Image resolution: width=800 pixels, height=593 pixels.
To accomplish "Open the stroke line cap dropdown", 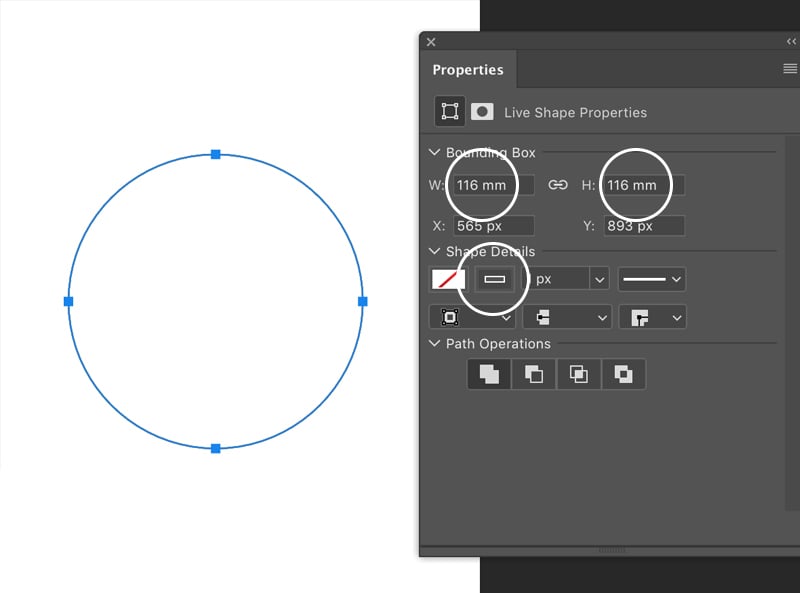I will coord(567,317).
